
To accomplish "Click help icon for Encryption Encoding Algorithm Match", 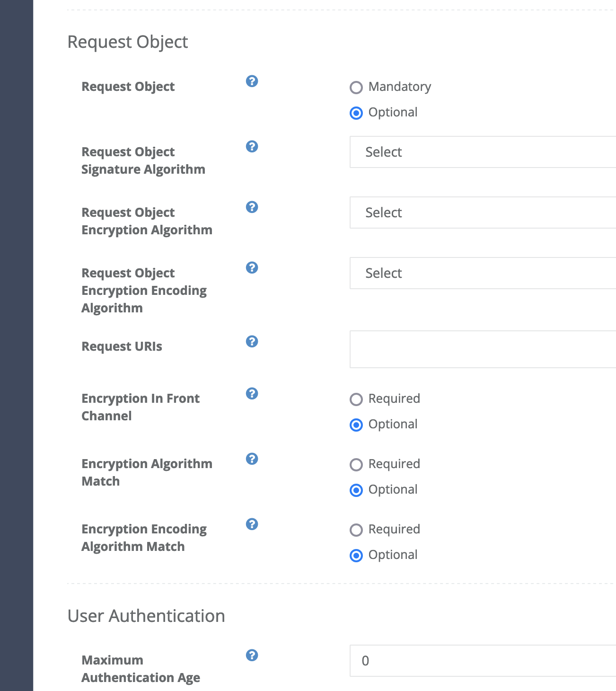I will point(252,524).
